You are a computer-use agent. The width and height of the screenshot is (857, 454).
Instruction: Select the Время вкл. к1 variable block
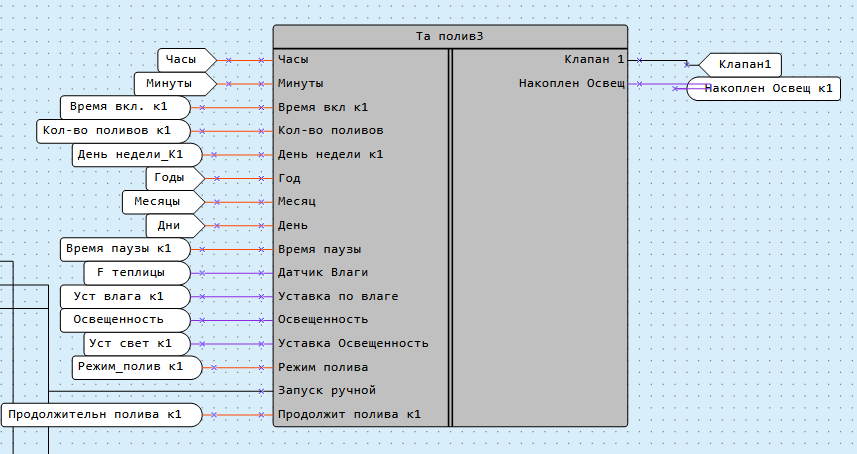(125, 108)
